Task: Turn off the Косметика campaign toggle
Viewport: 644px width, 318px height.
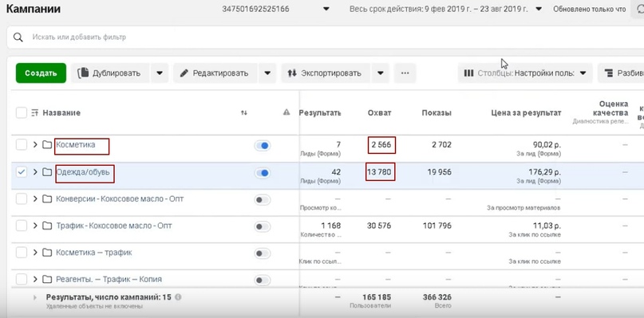Action: [263, 145]
